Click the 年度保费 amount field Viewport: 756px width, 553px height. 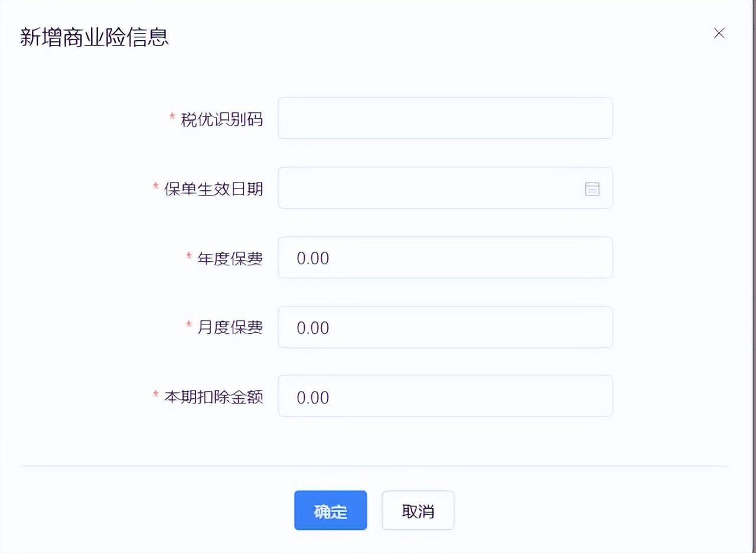tap(445, 258)
